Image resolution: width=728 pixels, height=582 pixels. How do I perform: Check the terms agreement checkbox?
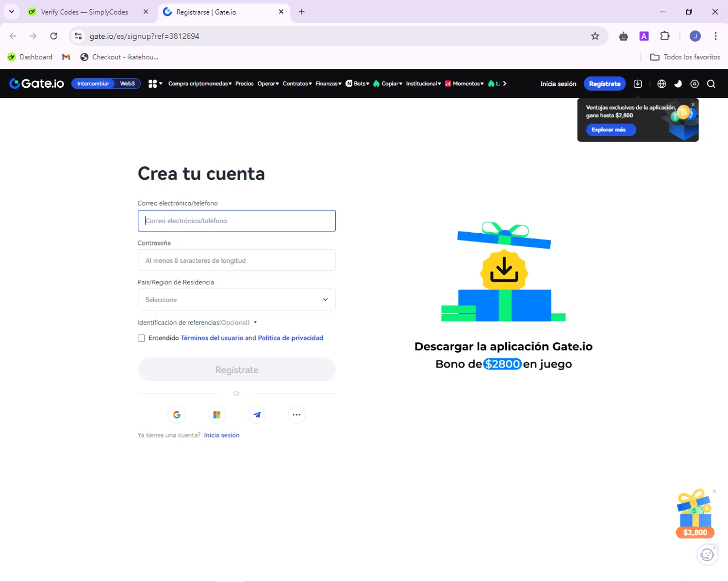(141, 338)
